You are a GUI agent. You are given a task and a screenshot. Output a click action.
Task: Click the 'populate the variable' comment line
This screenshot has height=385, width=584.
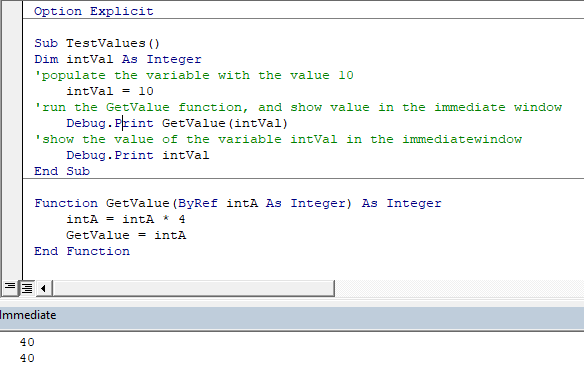click(x=194, y=75)
